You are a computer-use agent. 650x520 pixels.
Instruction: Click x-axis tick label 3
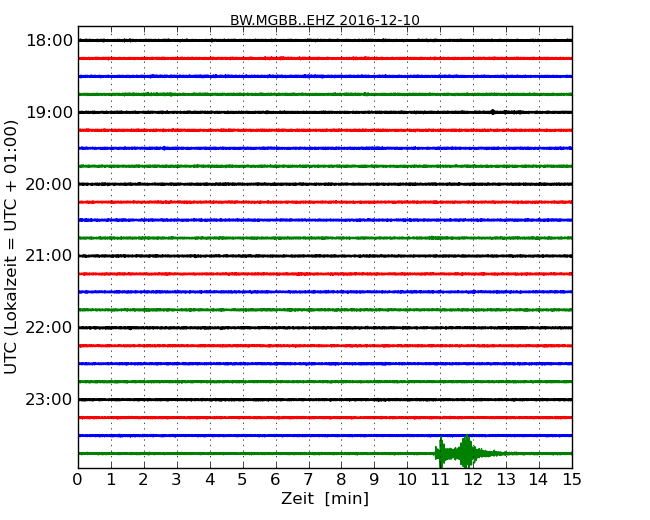click(x=177, y=479)
